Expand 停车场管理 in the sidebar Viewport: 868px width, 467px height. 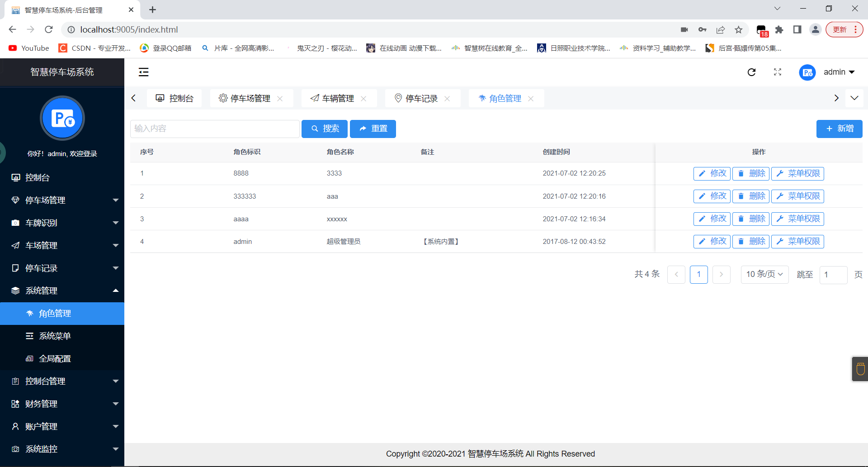pyautogui.click(x=62, y=200)
